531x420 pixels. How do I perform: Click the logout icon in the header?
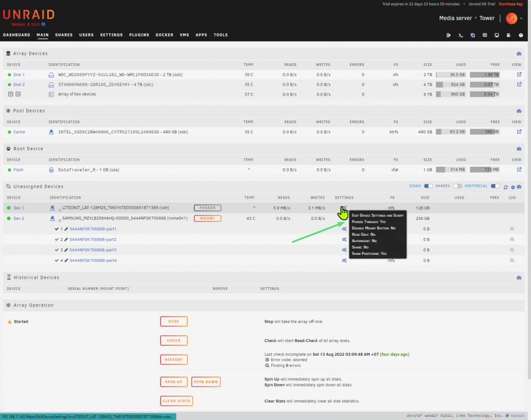(448, 35)
